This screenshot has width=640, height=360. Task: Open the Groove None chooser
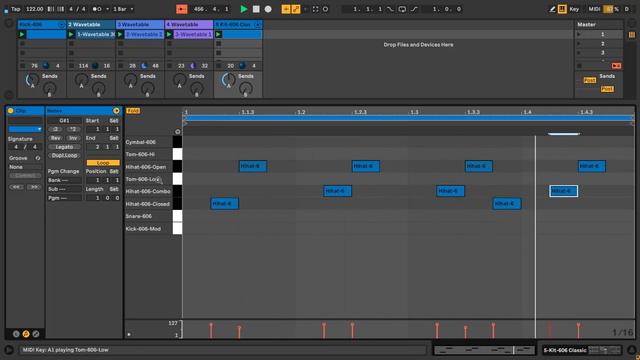[x=25, y=167]
